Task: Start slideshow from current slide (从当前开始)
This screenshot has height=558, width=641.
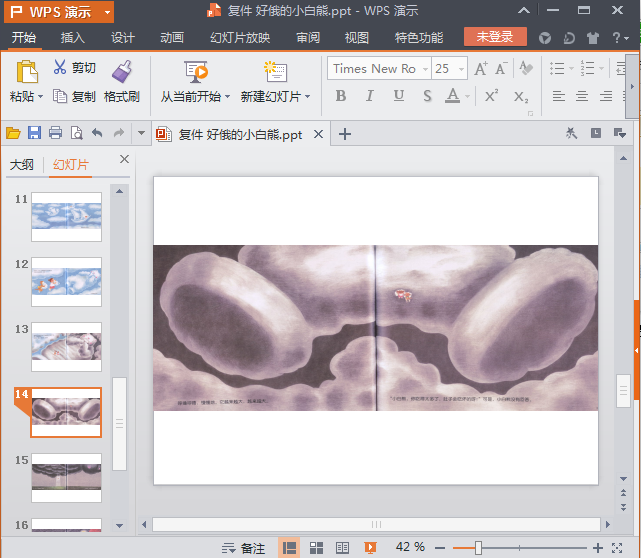Action: click(196, 73)
